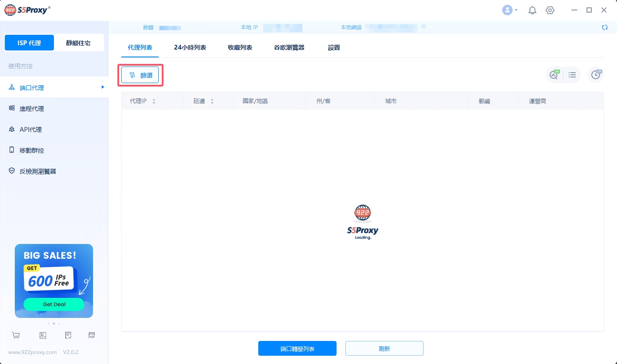Screen dimensions: 617x364
Task: Sort by 代理IP column arrows
Action: [153, 101]
